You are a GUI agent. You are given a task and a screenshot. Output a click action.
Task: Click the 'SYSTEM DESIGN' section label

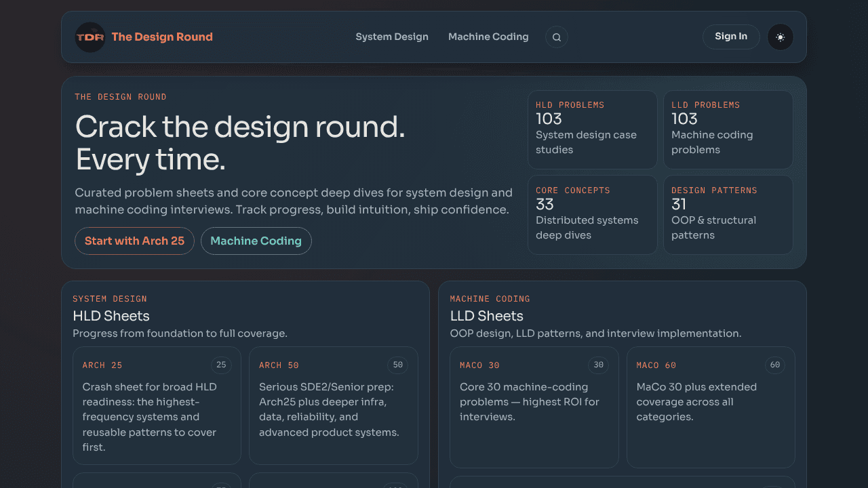[110, 299]
